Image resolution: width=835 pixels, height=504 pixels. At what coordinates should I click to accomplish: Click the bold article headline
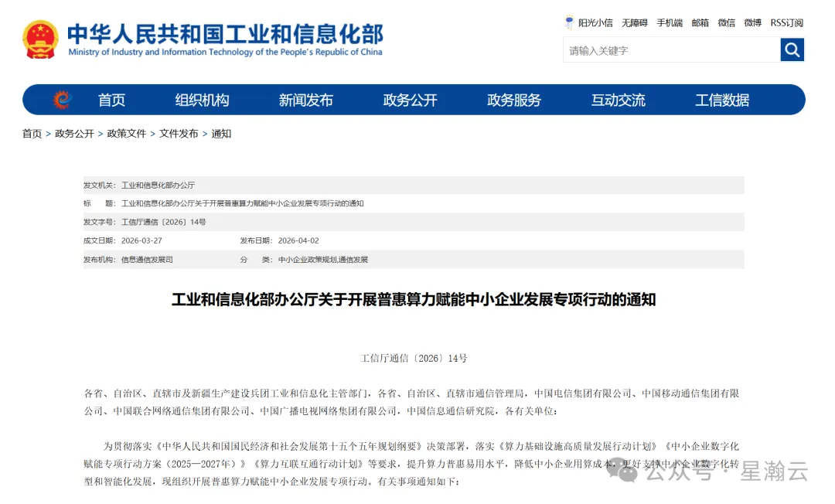pyautogui.click(x=414, y=300)
